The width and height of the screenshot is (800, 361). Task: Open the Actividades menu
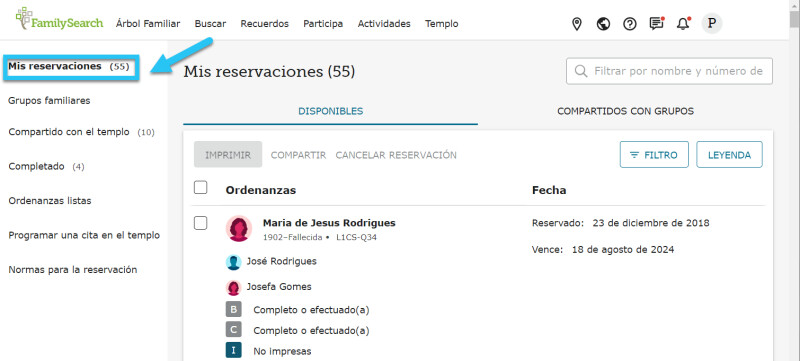[x=384, y=23]
